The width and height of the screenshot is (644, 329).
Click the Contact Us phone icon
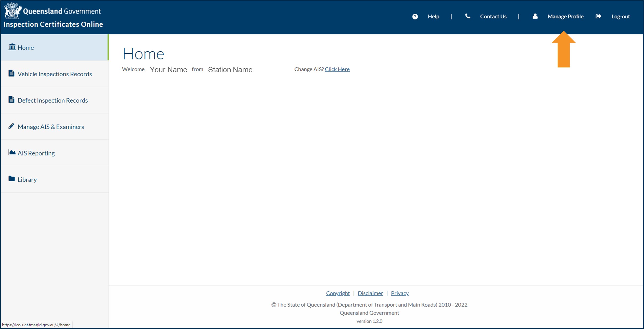468,16
